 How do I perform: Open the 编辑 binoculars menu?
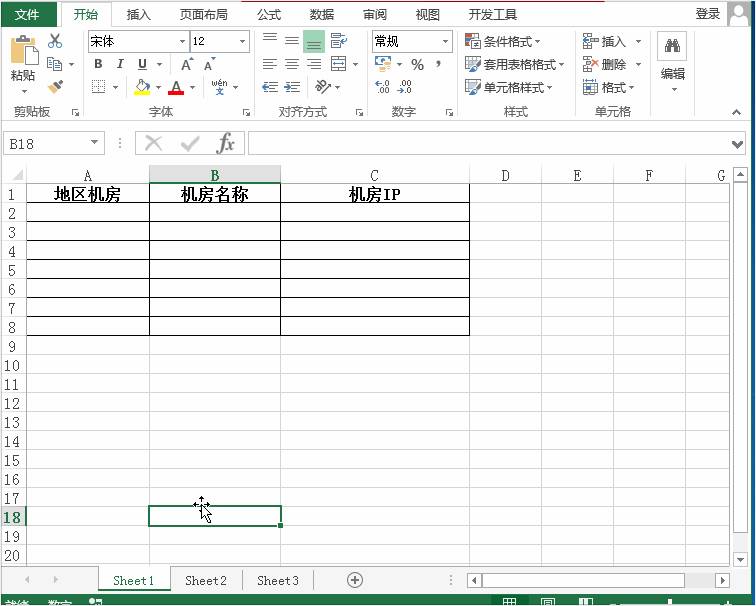pyautogui.click(x=672, y=62)
